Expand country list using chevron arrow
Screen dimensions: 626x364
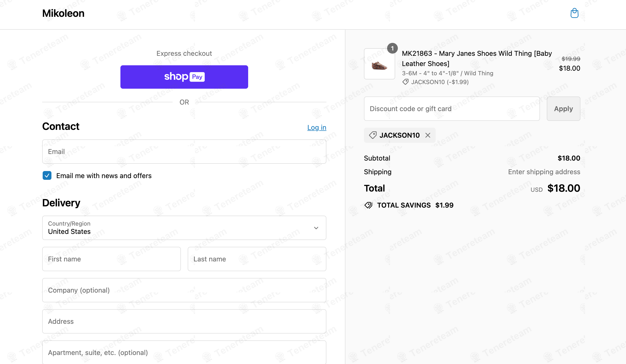point(316,228)
